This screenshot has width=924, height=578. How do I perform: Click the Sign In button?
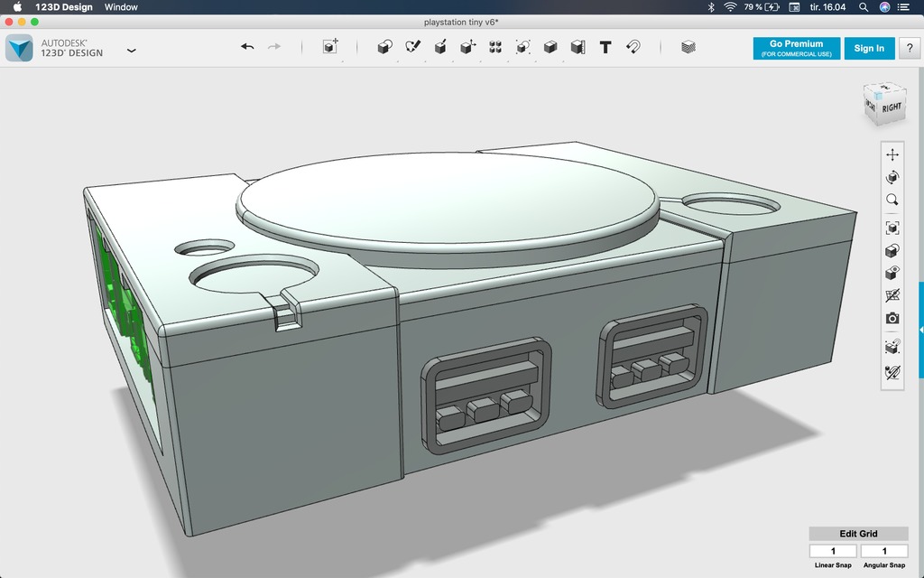point(869,48)
